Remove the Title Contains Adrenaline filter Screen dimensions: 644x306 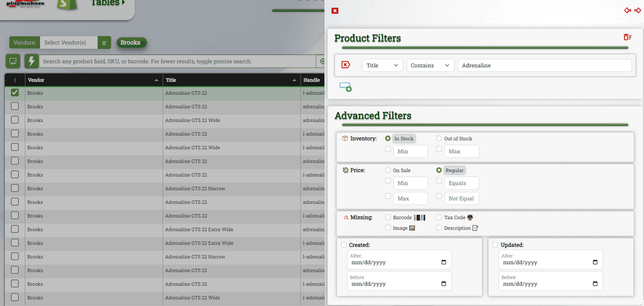345,65
